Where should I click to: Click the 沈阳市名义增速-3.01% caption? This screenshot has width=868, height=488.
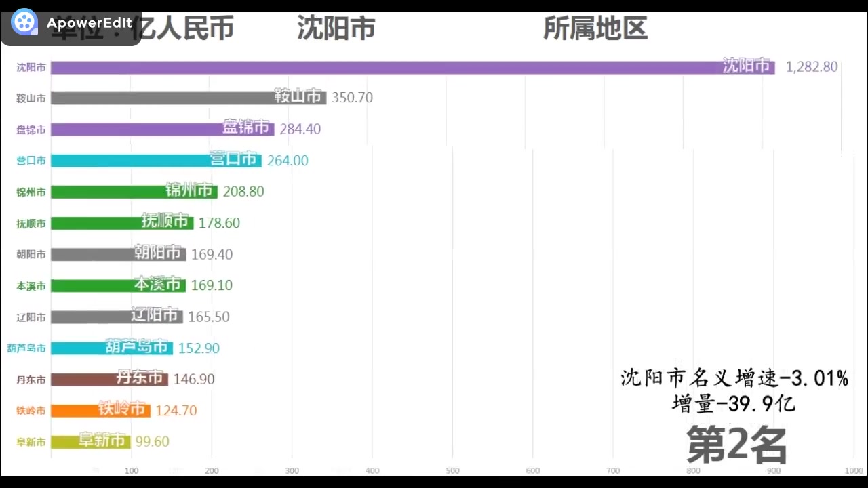coord(734,378)
